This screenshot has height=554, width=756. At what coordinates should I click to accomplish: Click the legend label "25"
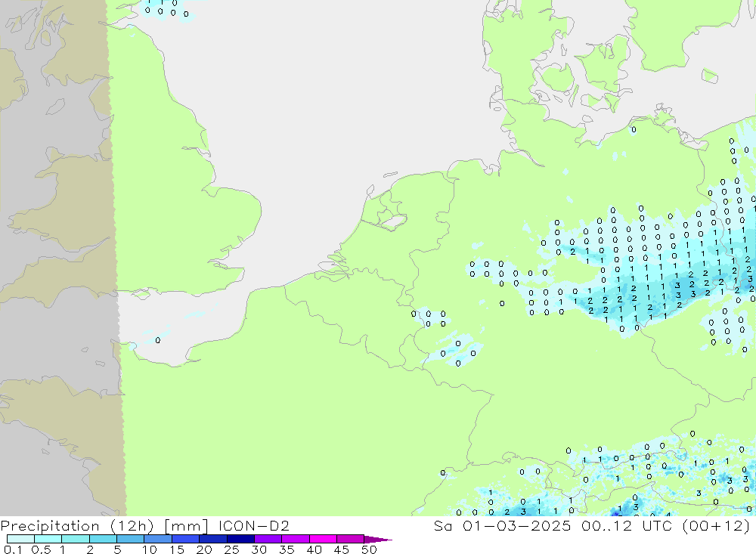click(x=231, y=549)
